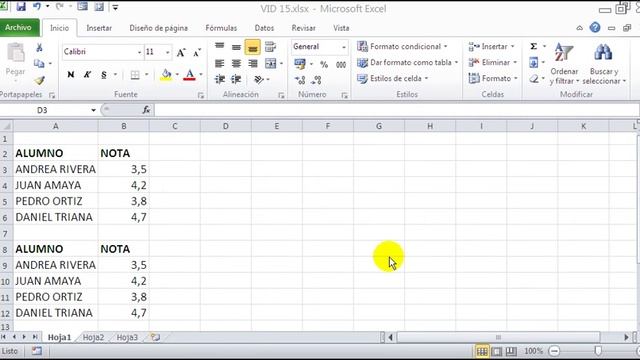
Task: Switch to Page Break Preview
Action: pyautogui.click(x=511, y=351)
